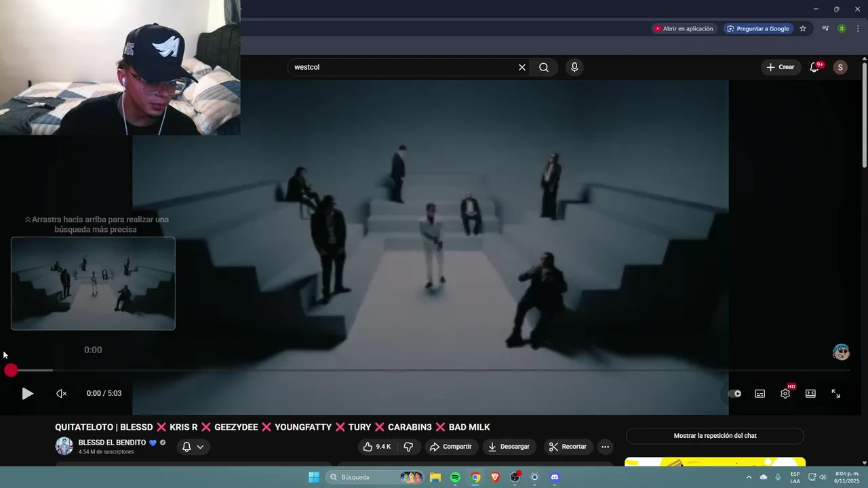Open Chrome profile S icon
Screen dimensions: 868x488
click(842, 28)
